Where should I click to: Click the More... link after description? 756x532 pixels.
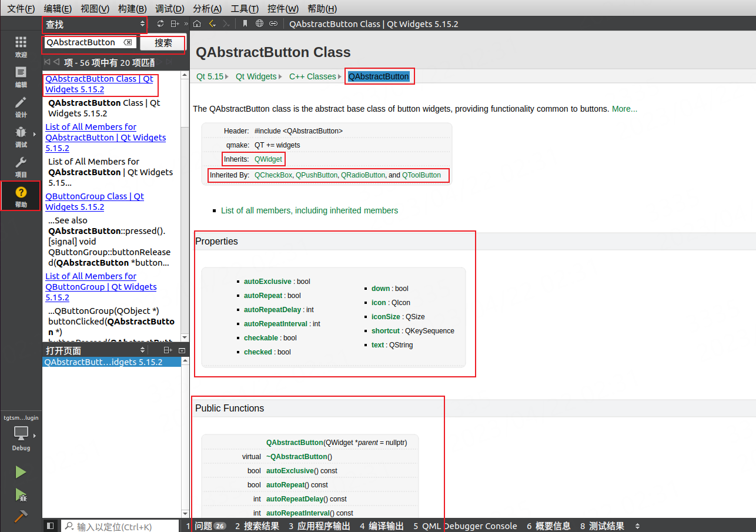click(x=624, y=109)
